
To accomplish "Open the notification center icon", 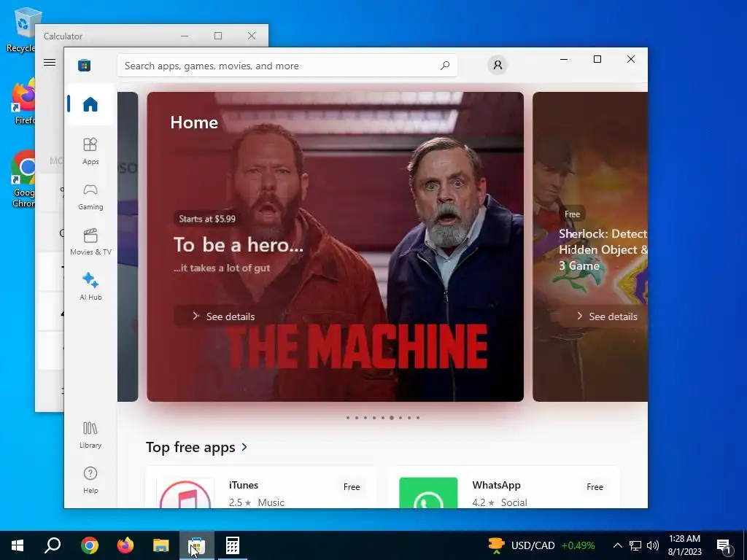I will 724,546.
